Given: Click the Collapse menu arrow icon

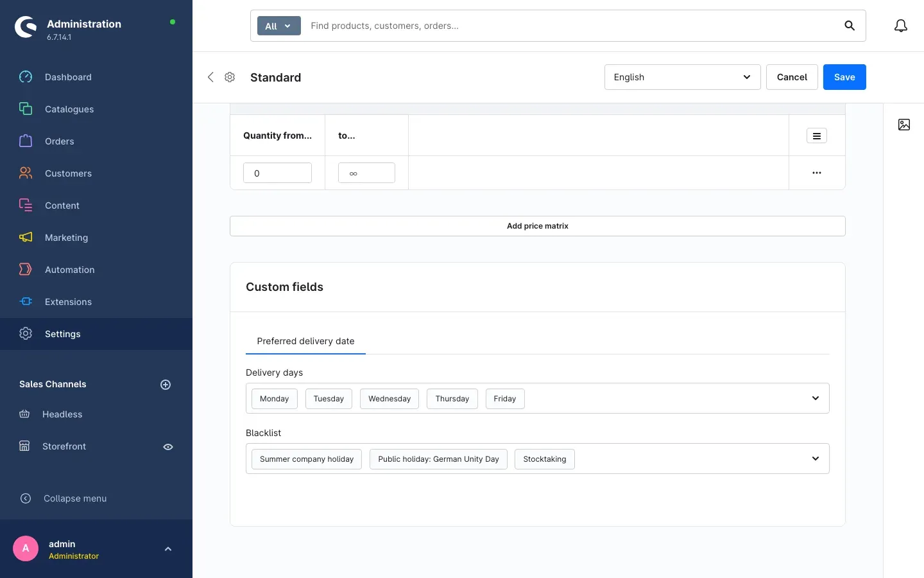Looking at the screenshot, I should point(26,498).
